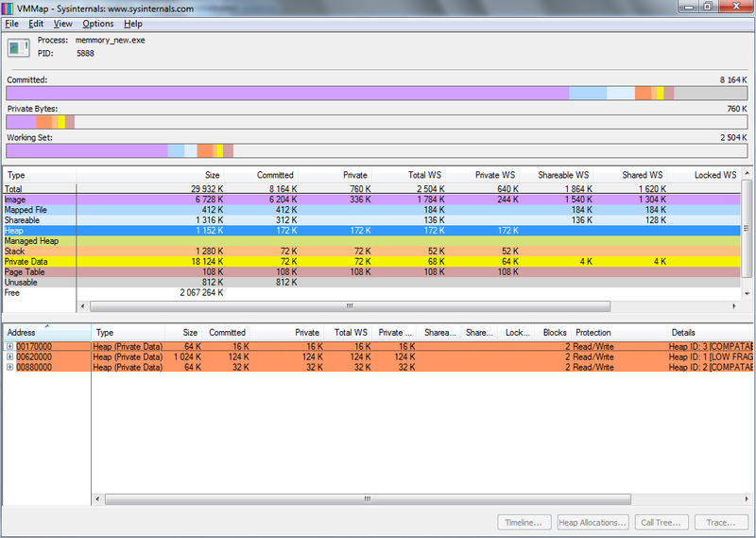Select the Total row in summary table
The image size is (756, 538).
click(x=371, y=189)
